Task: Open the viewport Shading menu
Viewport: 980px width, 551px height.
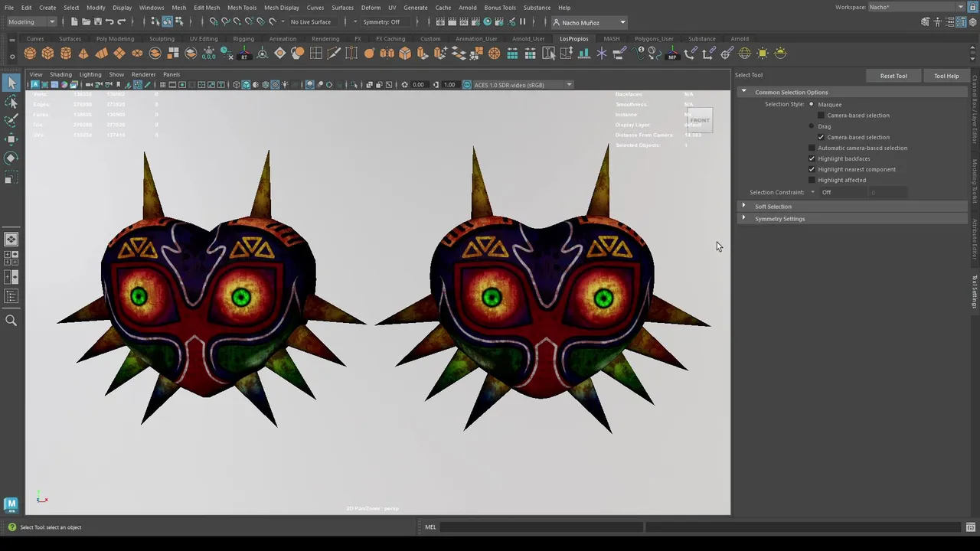Action: [x=60, y=74]
